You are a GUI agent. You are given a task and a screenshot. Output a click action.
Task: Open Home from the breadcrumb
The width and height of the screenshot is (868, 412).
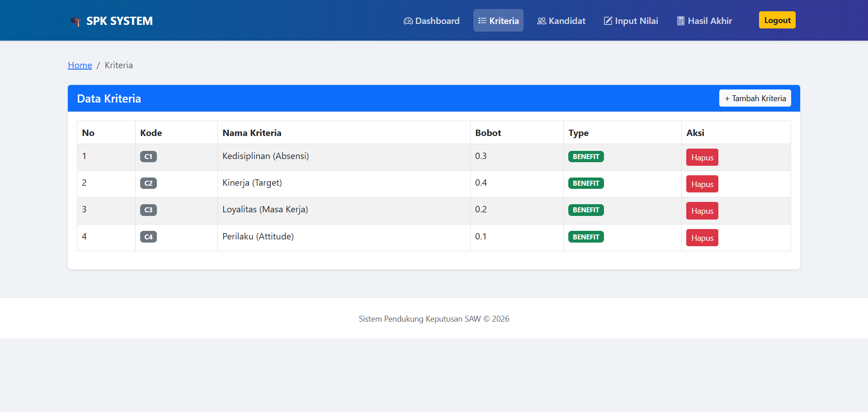[x=80, y=65]
